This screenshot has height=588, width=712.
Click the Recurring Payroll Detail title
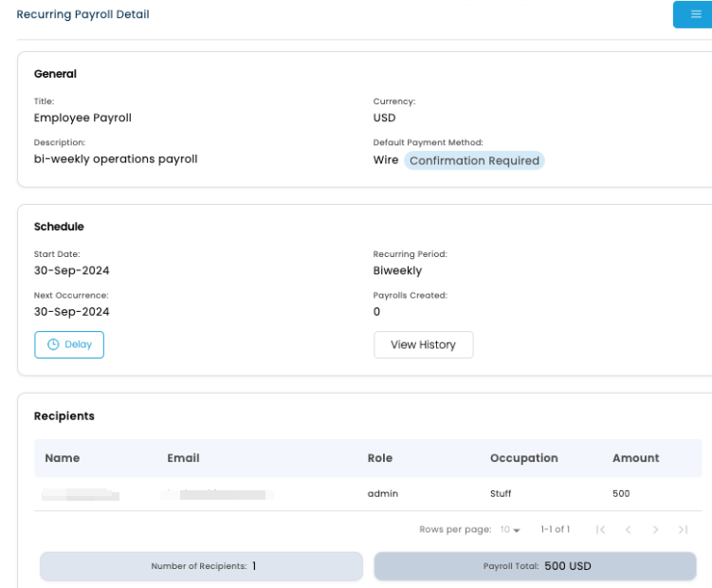point(82,14)
